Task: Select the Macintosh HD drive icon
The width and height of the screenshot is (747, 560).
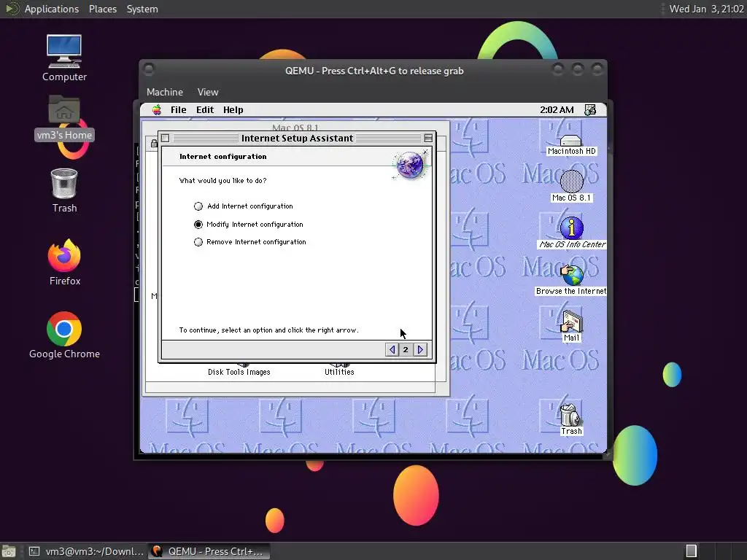Action: pos(571,145)
